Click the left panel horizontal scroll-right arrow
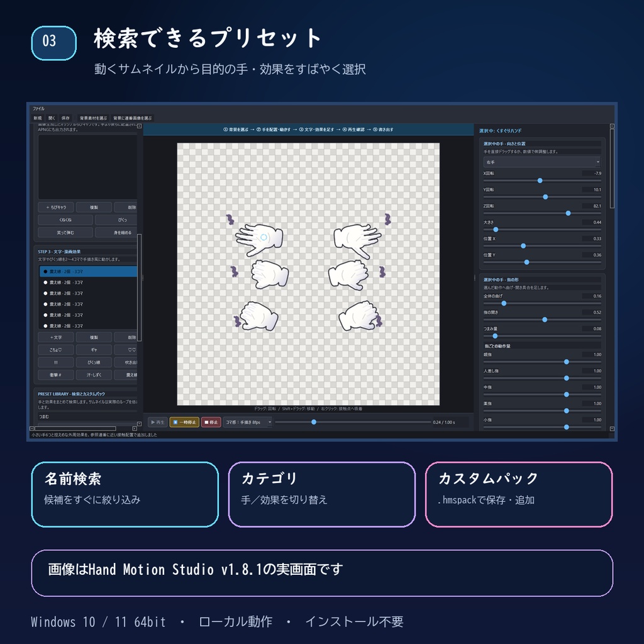This screenshot has width=644, height=644. [135, 428]
